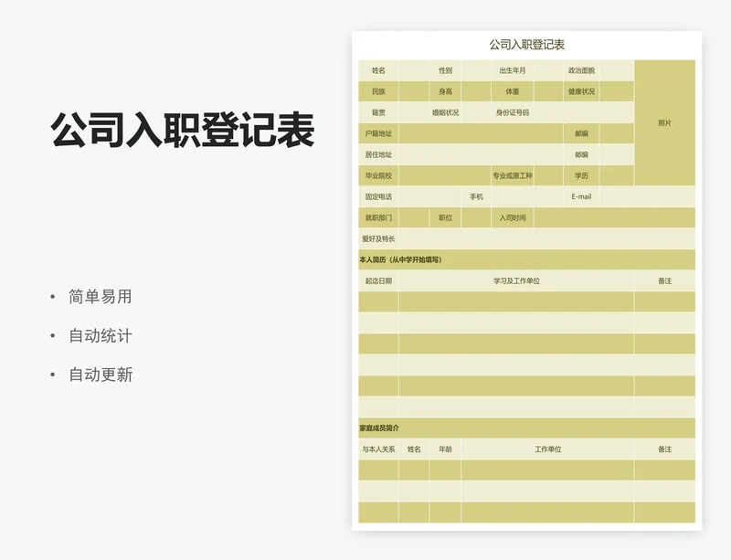Viewport: 731px width, 560px height.
Task: Click the 爱好及特长 label cell
Action: pos(378,238)
